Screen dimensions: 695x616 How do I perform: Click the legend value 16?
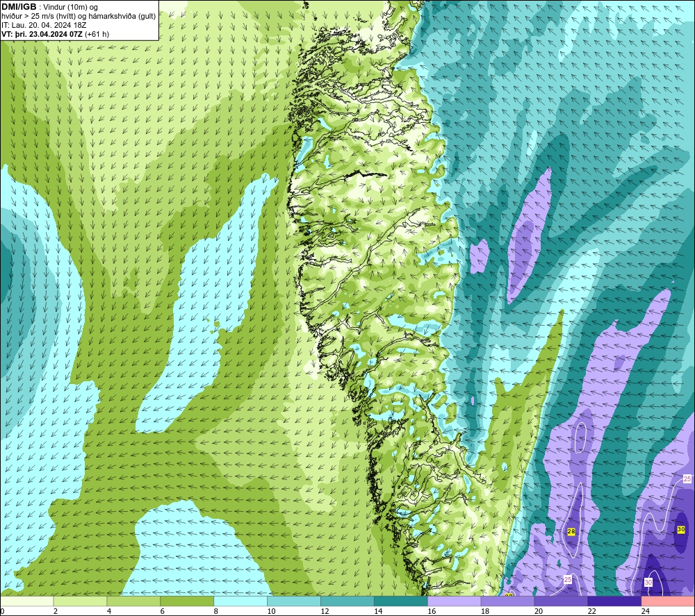click(x=432, y=611)
